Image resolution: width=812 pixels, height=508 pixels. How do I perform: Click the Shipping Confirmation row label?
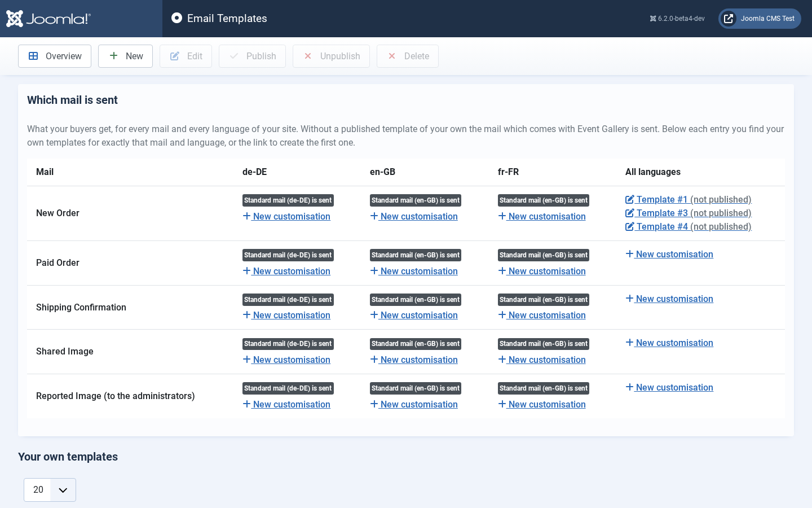tap(81, 308)
